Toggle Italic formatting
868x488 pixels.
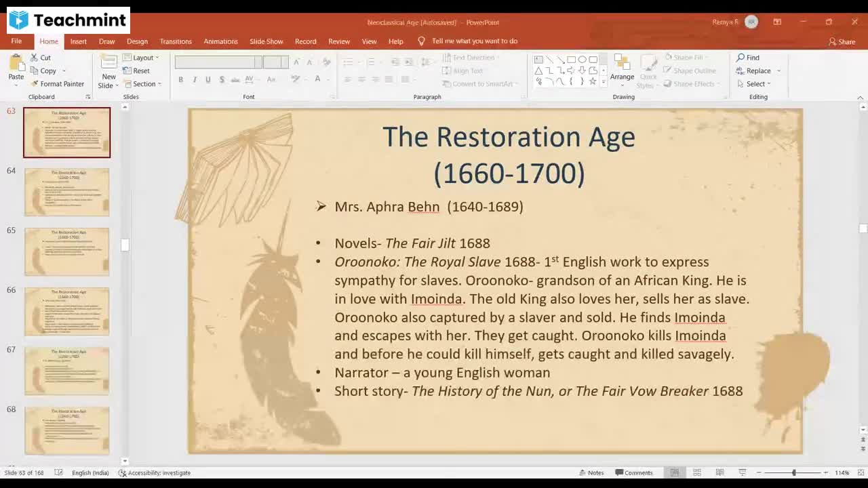pyautogui.click(x=195, y=79)
